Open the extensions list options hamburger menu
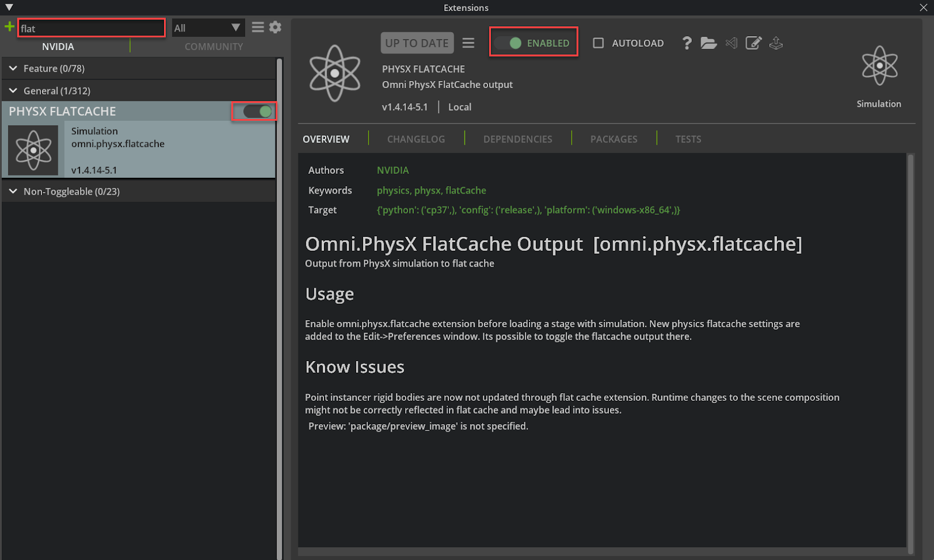This screenshot has width=934, height=560. (258, 27)
